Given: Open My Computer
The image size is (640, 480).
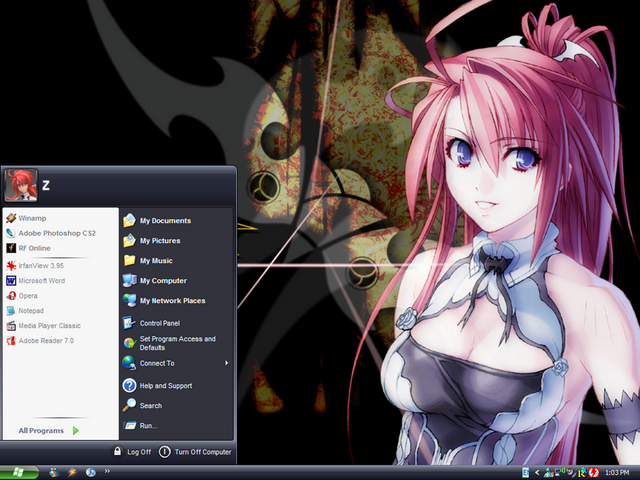Looking at the screenshot, I should [155, 280].
